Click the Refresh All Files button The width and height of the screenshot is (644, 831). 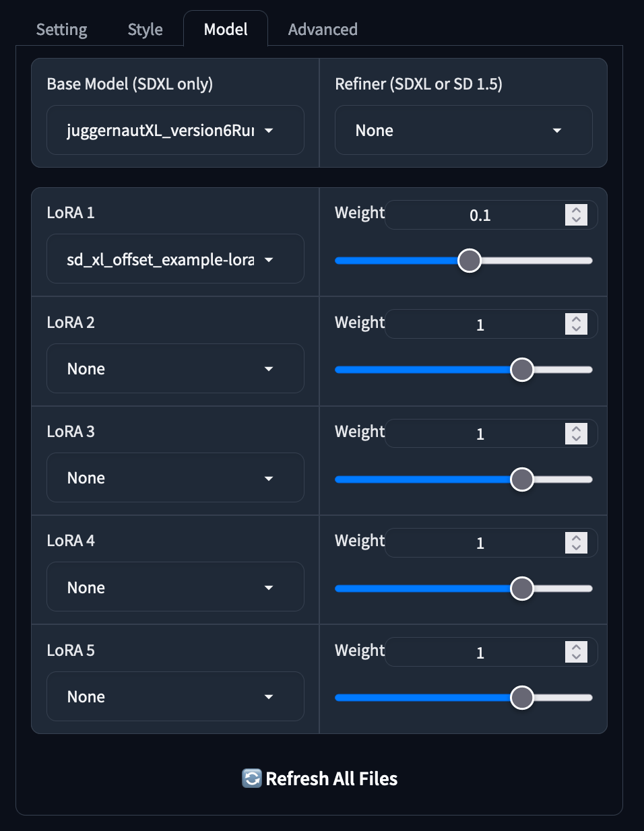point(319,778)
